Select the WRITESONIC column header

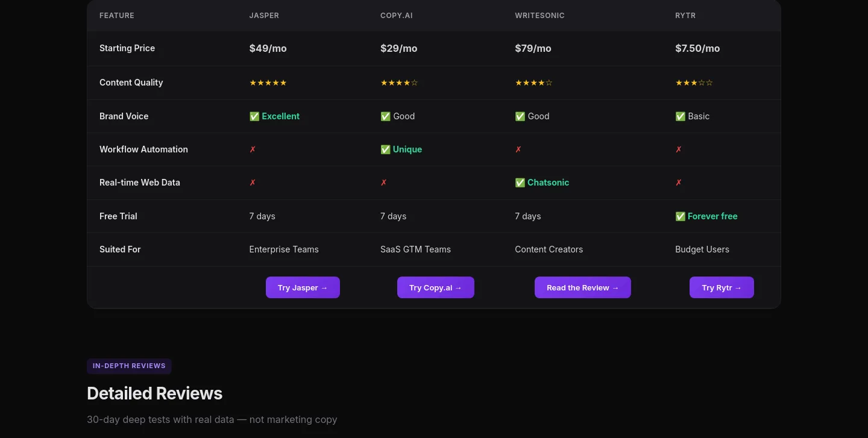(x=539, y=16)
